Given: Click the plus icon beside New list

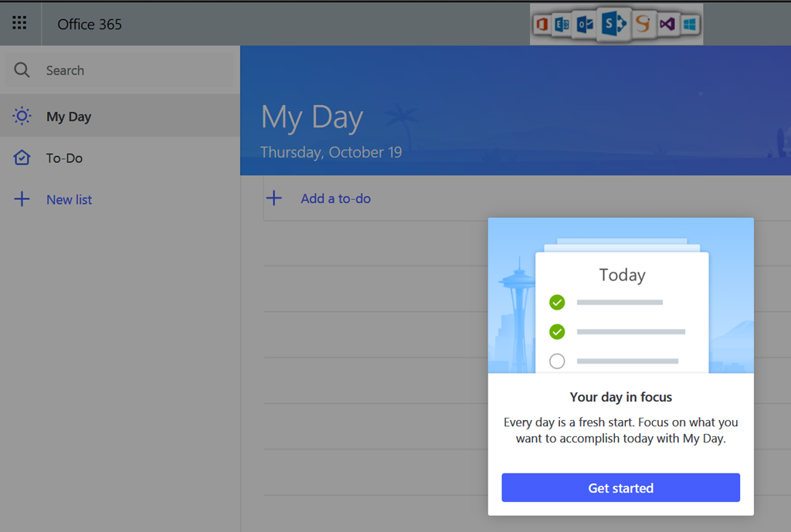Looking at the screenshot, I should 22,199.
